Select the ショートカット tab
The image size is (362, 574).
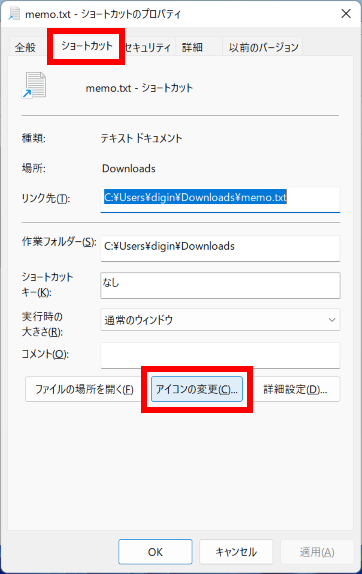click(86, 46)
